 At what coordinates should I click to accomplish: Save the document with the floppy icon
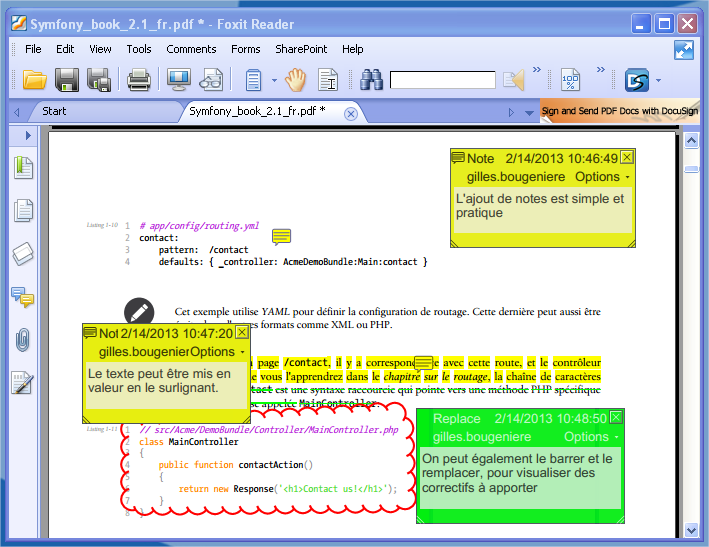click(x=66, y=80)
